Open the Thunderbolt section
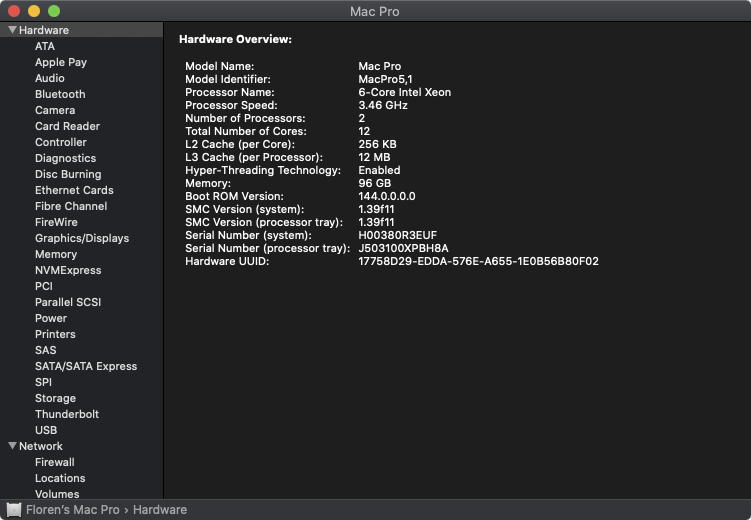The height and width of the screenshot is (520, 751). pos(67,414)
